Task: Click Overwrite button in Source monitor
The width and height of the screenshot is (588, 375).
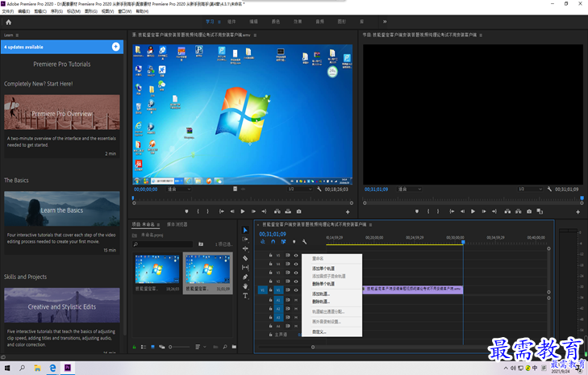Action: (288, 211)
